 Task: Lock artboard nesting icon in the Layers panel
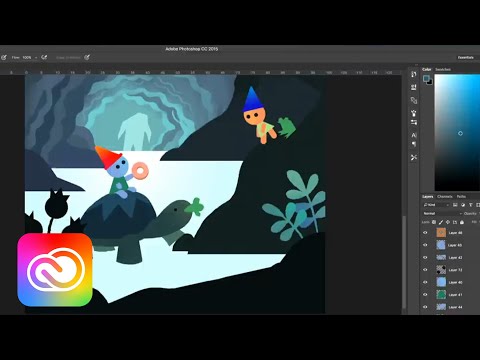coord(455,222)
